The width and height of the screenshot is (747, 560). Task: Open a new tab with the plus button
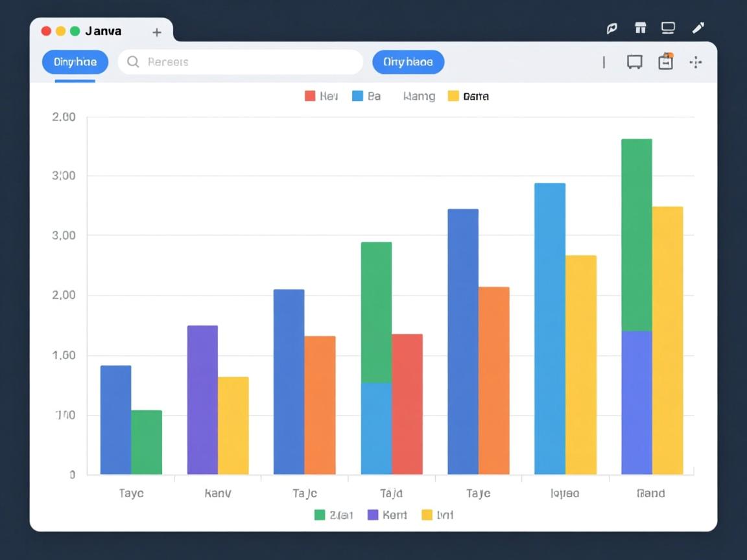156,32
